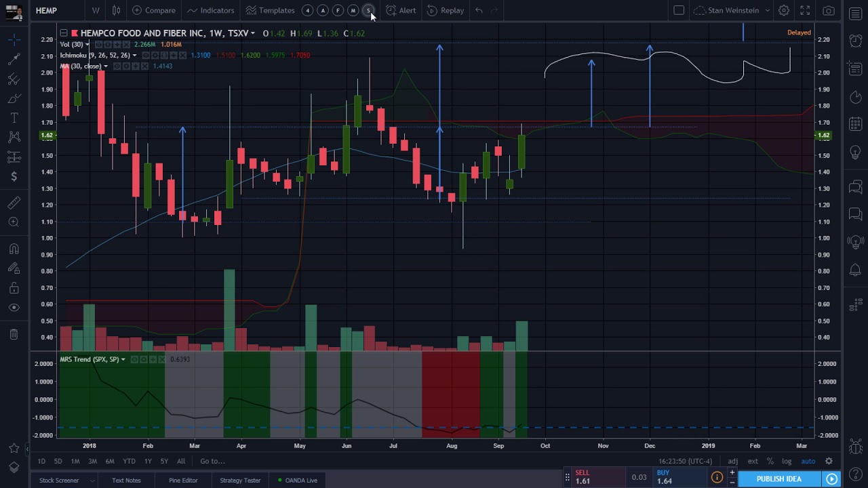Viewport: 868px width, 488px height.
Task: Toggle magnet mode in left toolbar
Action: (14, 249)
